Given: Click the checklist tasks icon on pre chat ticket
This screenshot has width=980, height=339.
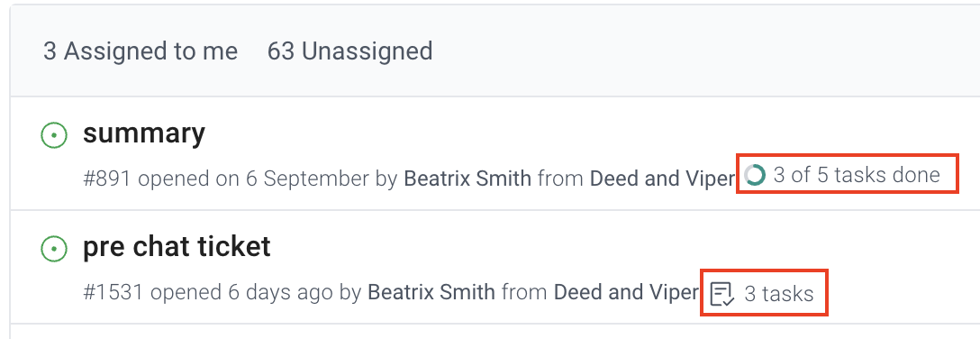Looking at the screenshot, I should click(x=722, y=293).
